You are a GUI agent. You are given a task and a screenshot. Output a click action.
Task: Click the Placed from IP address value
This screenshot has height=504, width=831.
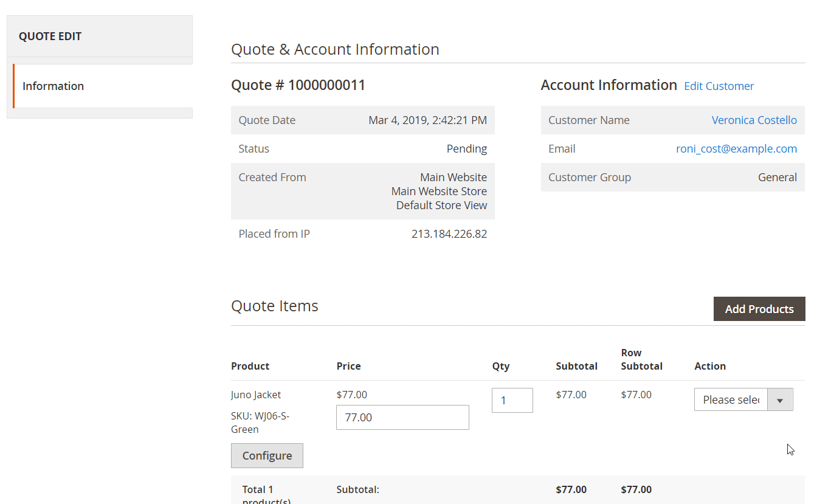tap(449, 234)
